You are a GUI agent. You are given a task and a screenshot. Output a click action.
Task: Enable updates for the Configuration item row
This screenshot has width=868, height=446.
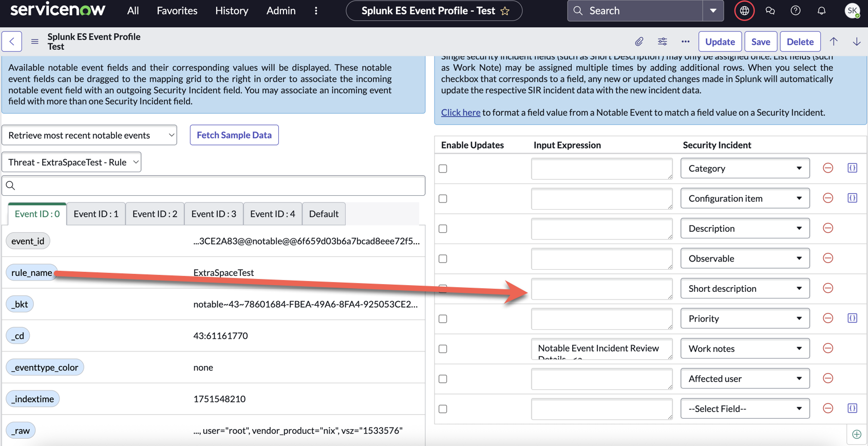point(443,199)
